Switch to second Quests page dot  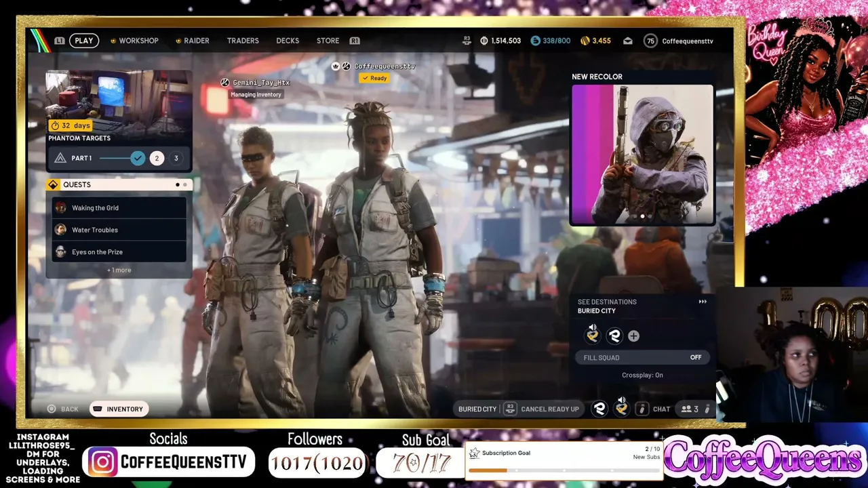(x=184, y=184)
